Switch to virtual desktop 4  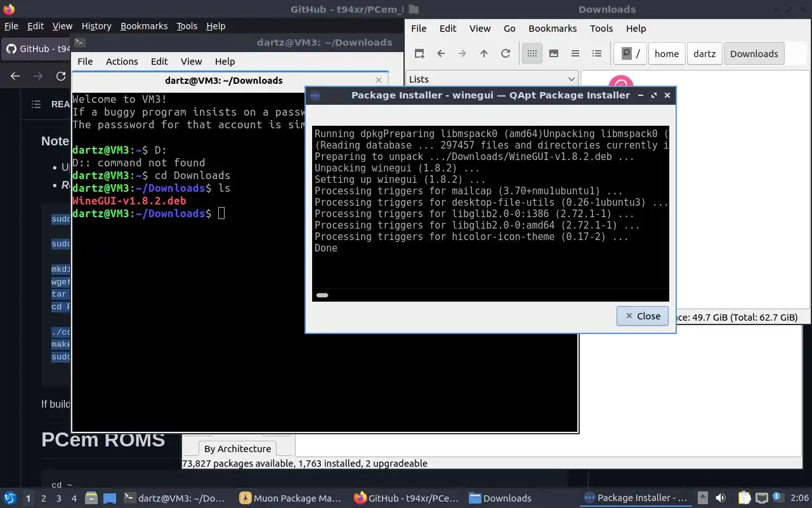pos(74,498)
